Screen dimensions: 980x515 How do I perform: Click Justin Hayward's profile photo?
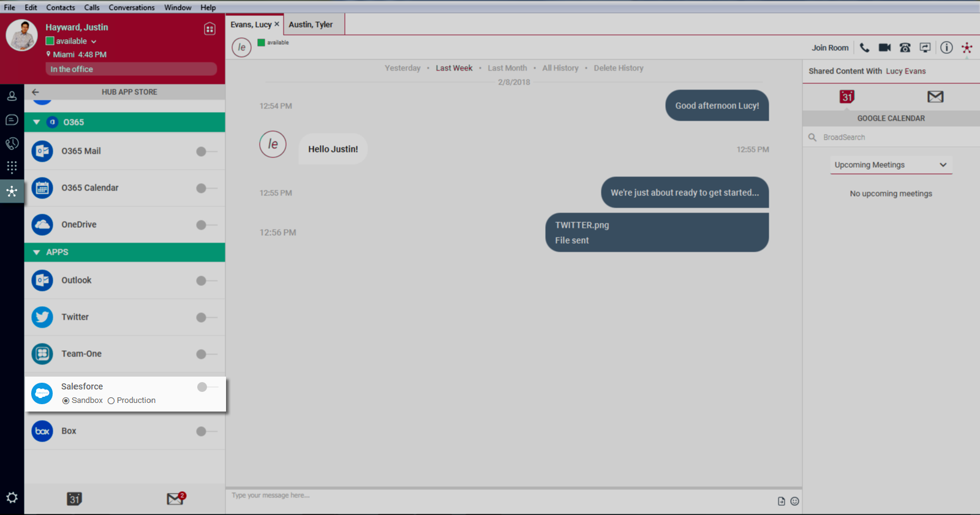[x=22, y=35]
